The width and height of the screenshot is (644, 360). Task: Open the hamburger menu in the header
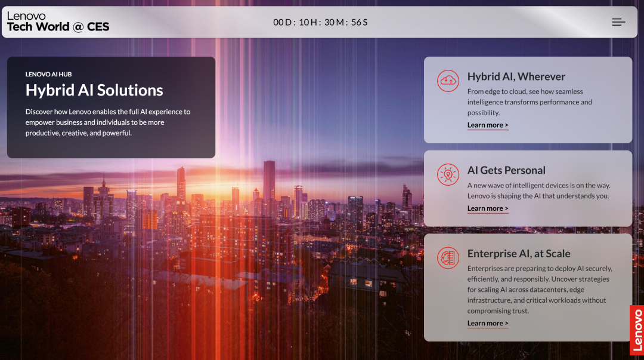click(618, 22)
